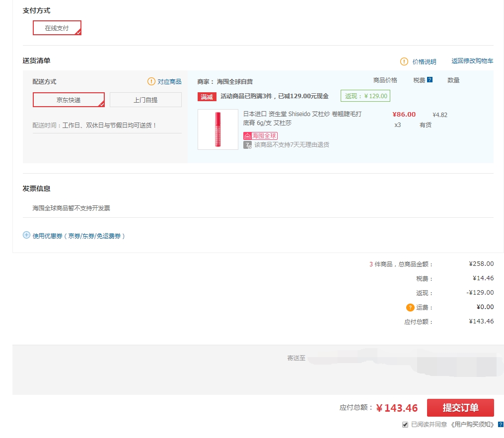Open 《用户购买须知》 link
The height and width of the screenshot is (438, 504).
coord(472,425)
